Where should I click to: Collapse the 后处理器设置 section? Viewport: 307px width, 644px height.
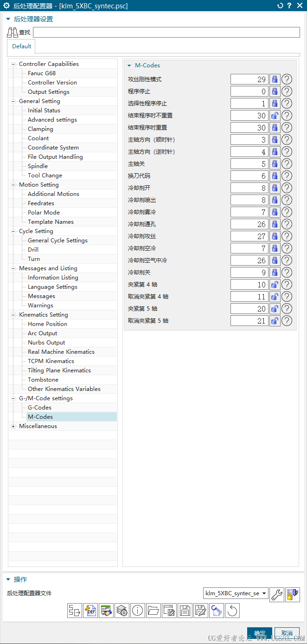8,20
